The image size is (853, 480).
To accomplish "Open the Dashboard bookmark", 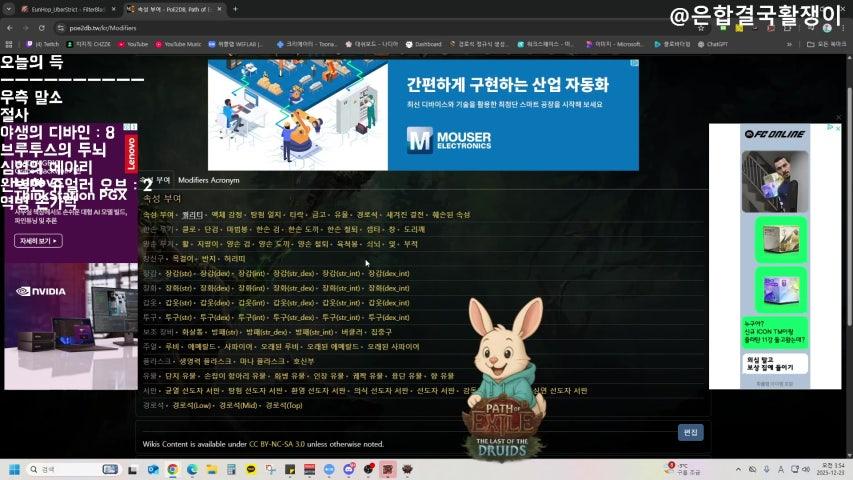I will click(x=423, y=44).
